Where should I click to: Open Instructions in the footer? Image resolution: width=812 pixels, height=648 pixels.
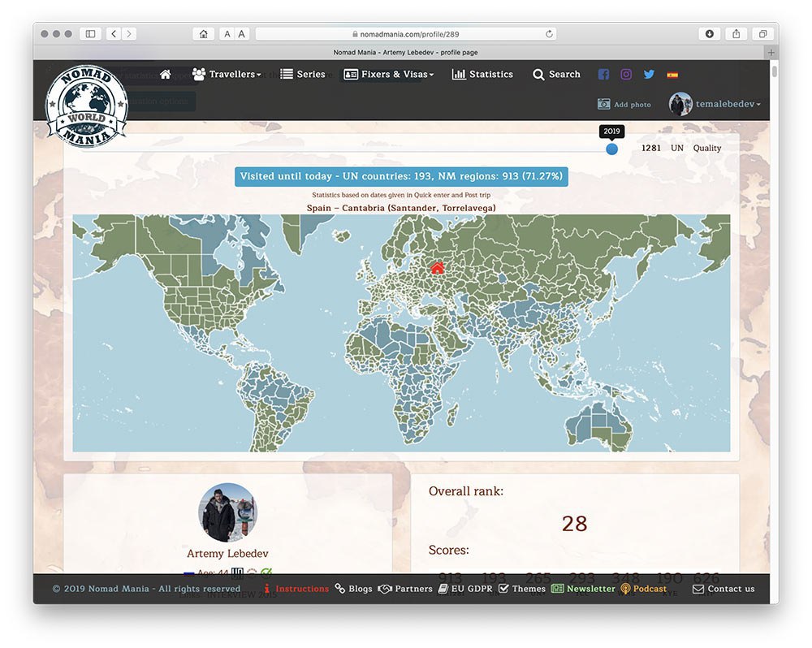pyautogui.click(x=296, y=589)
